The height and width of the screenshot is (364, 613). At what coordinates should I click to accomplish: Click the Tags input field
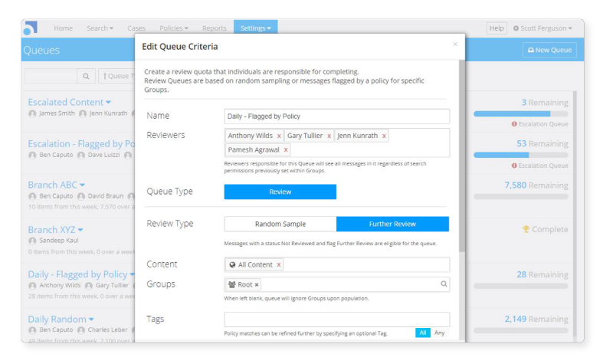[337, 320]
